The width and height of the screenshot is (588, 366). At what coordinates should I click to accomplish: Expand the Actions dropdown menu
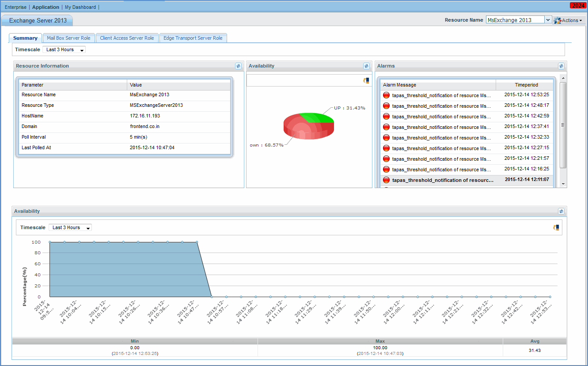(x=571, y=20)
